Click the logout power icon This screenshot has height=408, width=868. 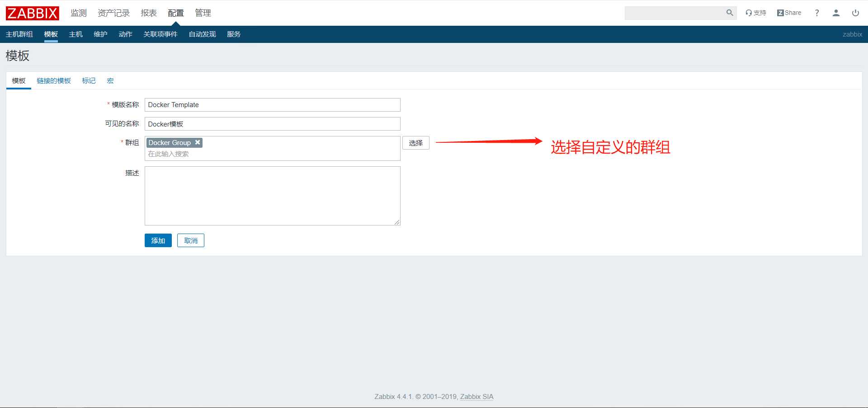click(x=855, y=13)
